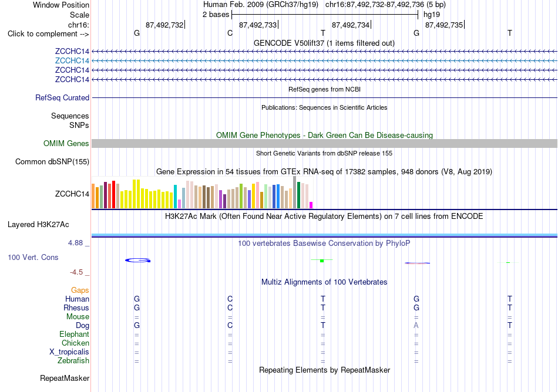Screen dimensions: 558x392
Task: Click the tall gray bar in GTEx chart
Action: pyautogui.click(x=294, y=192)
